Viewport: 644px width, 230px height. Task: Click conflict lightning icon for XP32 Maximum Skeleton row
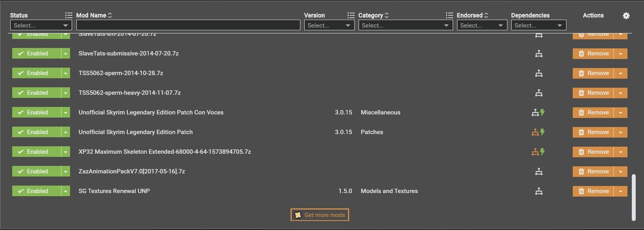point(542,152)
